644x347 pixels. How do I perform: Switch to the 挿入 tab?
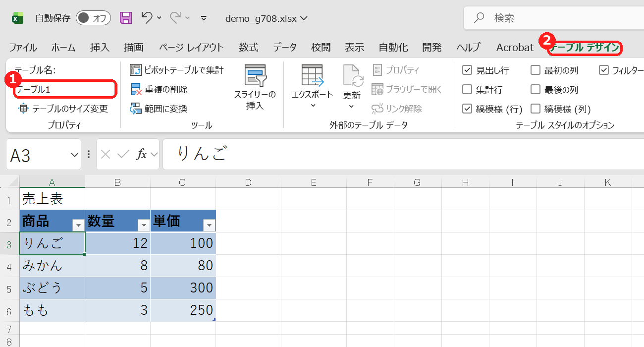pos(100,48)
